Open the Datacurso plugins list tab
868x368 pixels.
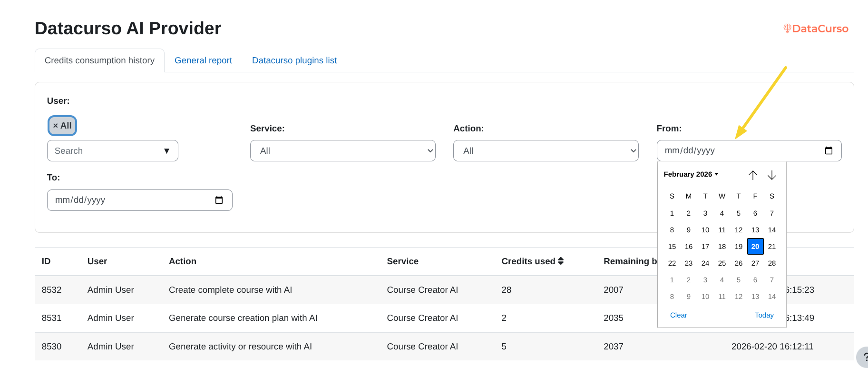[x=294, y=60]
